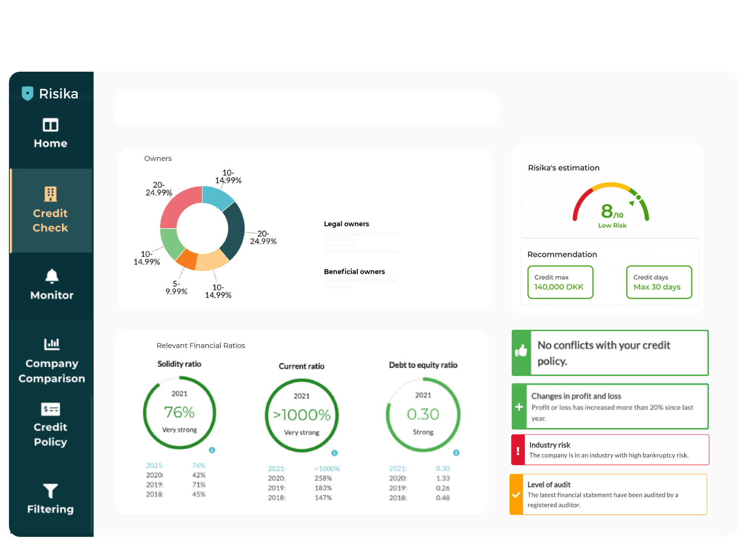This screenshot has height=560, width=747.
Task: Click the checkmark icon on Level of audit card
Action: click(517, 495)
